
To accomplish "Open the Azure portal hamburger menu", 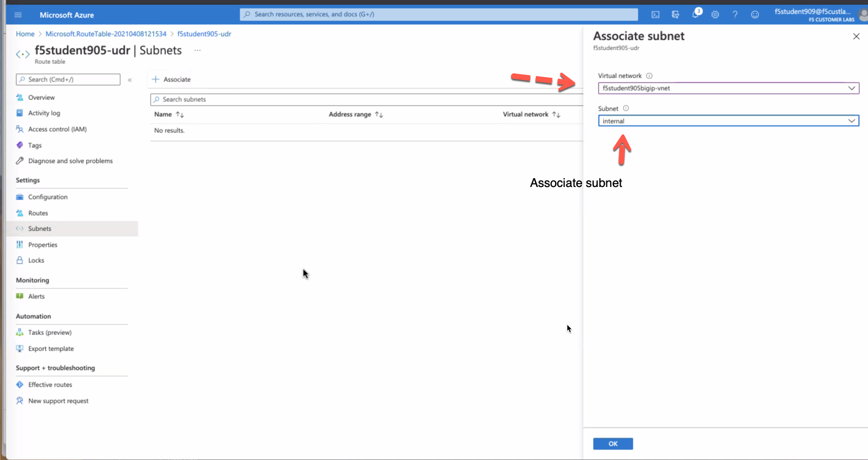I will coord(18,15).
